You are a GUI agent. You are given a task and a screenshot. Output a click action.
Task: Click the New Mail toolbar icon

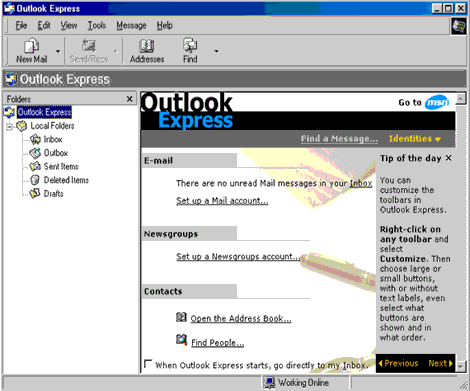click(31, 46)
